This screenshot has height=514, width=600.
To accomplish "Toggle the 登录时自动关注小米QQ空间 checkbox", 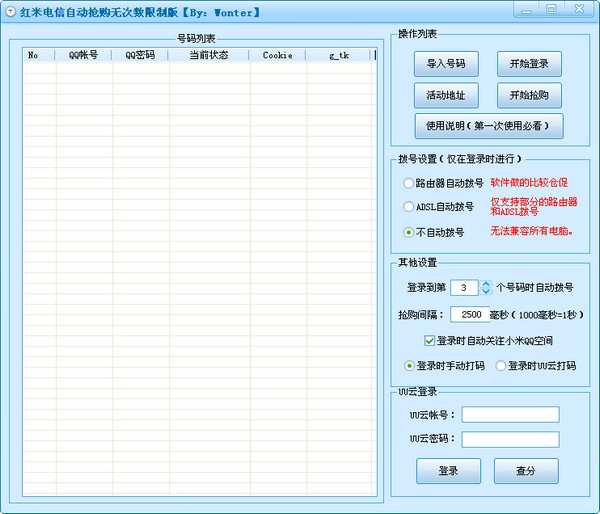I will pos(430,340).
